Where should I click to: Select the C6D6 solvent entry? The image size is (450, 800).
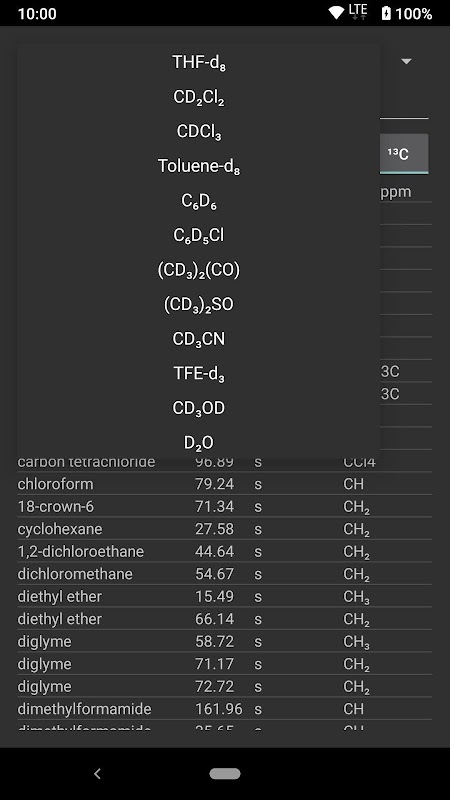tap(199, 201)
